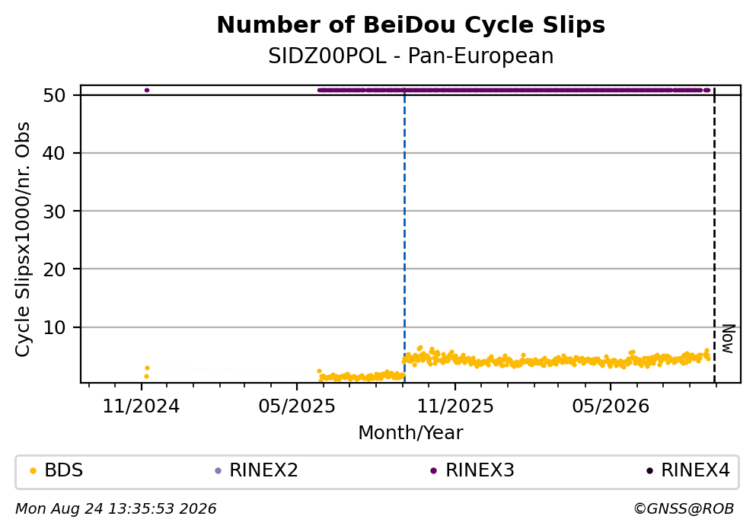Click the y-axis label Cycle Slipsx1000/nr. Obs
Screen dimensions: 756x532
coord(23,239)
